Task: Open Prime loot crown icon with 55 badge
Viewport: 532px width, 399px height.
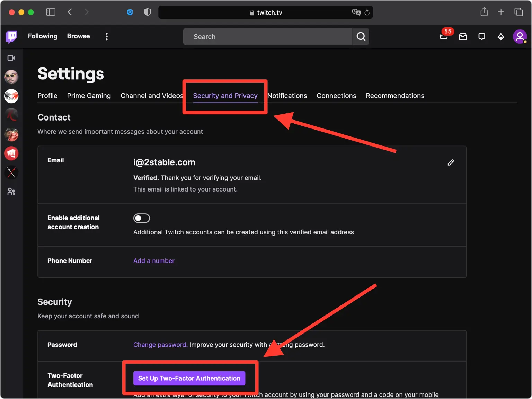Action: 444,36
